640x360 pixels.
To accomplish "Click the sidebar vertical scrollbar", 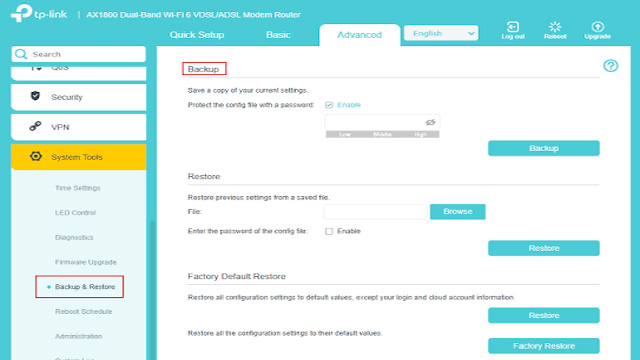I will pyautogui.click(x=152, y=290).
